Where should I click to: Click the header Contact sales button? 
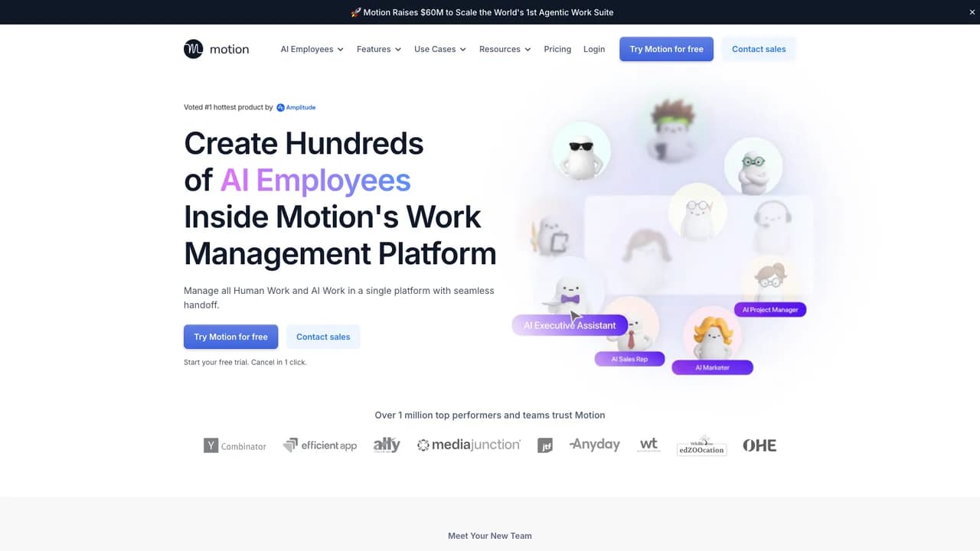[x=759, y=49]
